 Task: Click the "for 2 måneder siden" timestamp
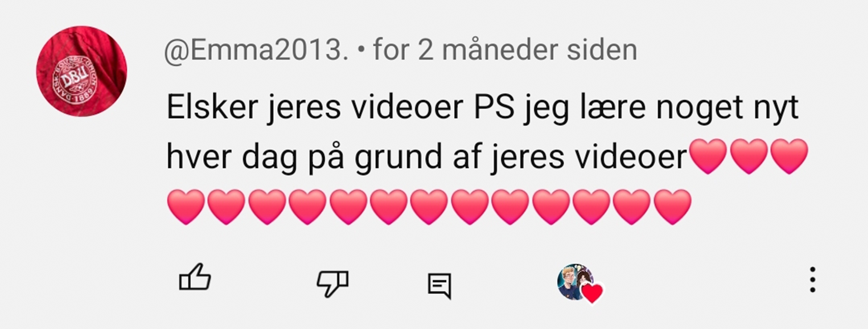505,50
